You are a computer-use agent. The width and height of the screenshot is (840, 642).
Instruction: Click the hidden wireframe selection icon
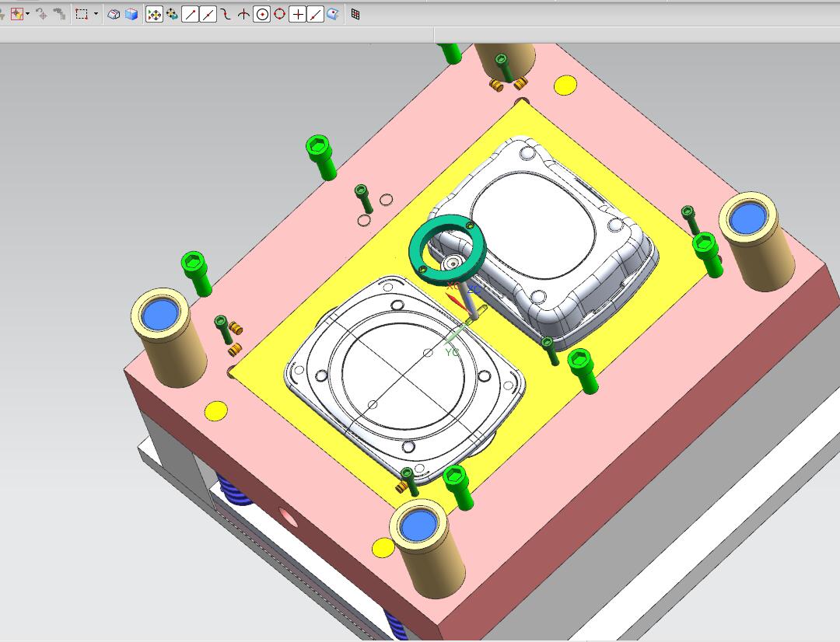114,15
